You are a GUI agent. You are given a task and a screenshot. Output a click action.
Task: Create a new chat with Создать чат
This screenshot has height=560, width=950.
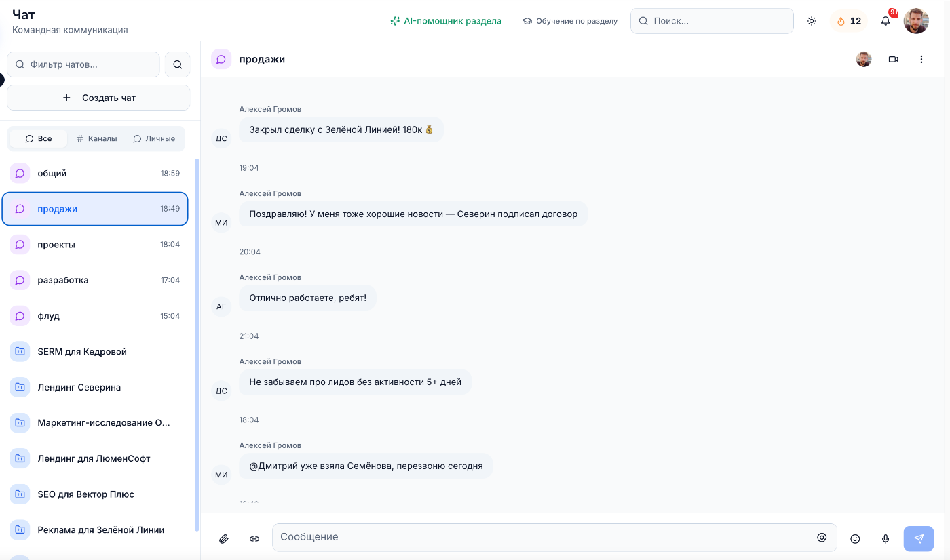(x=98, y=98)
